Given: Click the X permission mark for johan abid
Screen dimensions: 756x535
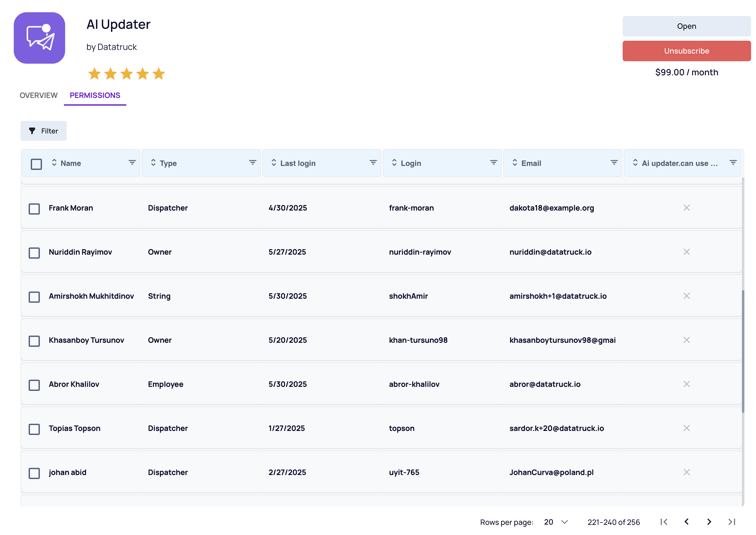Looking at the screenshot, I should [687, 472].
